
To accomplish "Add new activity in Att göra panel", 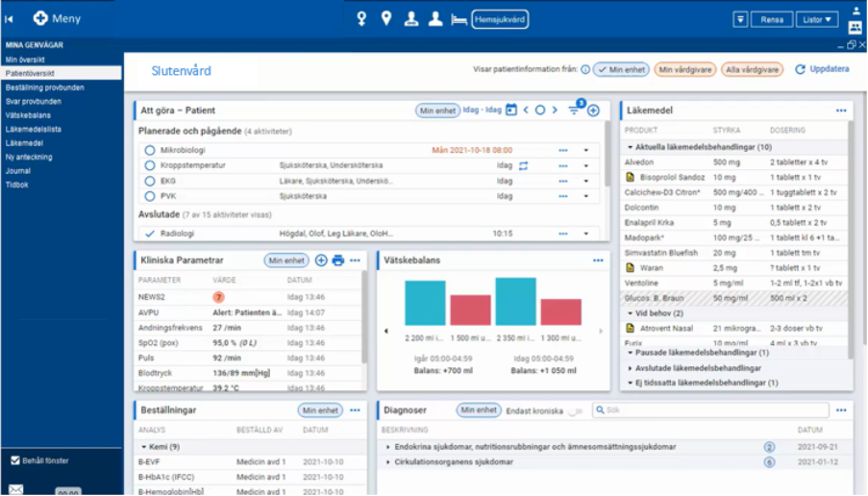I will click(x=593, y=111).
